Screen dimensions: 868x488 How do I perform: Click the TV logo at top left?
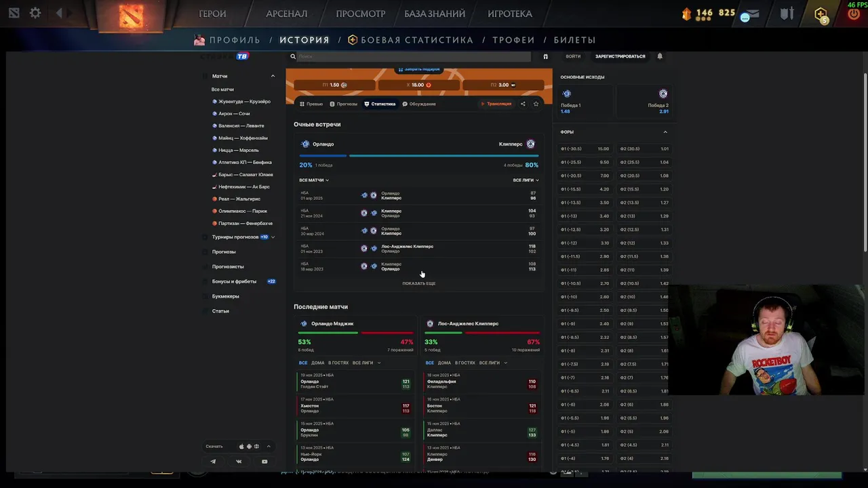[242, 56]
